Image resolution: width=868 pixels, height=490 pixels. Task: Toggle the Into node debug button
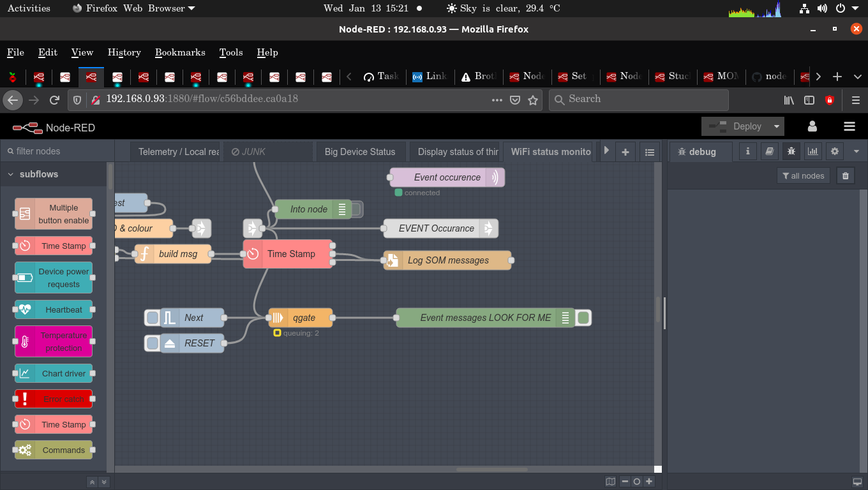tap(358, 209)
